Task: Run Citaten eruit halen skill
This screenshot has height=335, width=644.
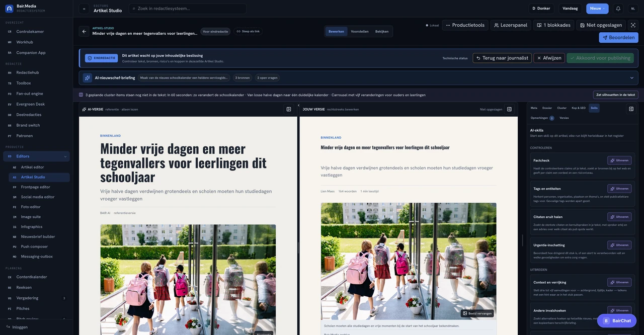Action: coord(619,217)
